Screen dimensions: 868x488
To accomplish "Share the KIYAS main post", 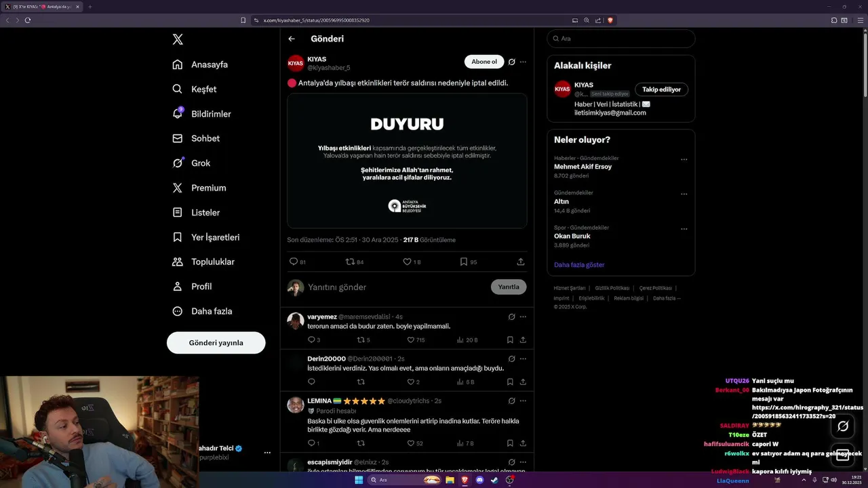I will point(521,262).
